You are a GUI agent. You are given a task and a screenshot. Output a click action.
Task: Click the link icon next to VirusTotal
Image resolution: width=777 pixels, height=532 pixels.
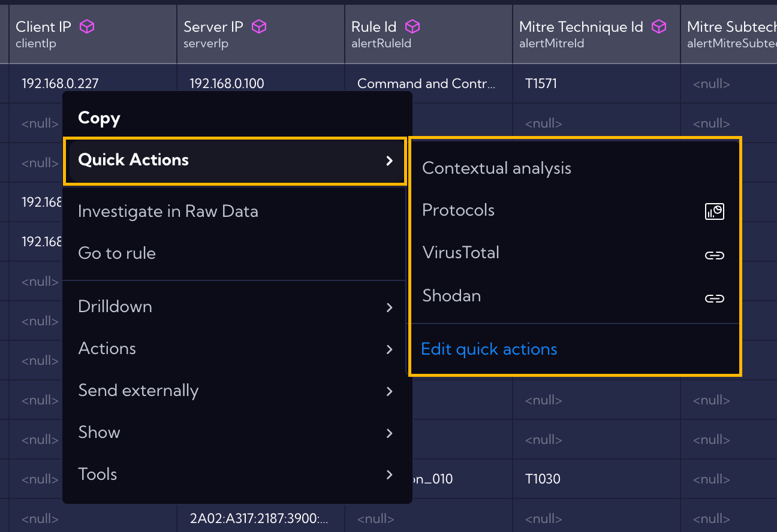[714, 255]
